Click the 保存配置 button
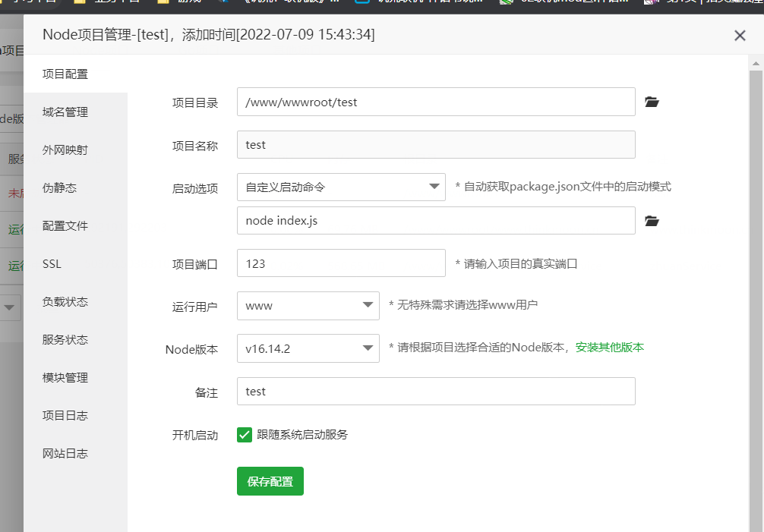This screenshot has height=532, width=764. pyautogui.click(x=270, y=481)
